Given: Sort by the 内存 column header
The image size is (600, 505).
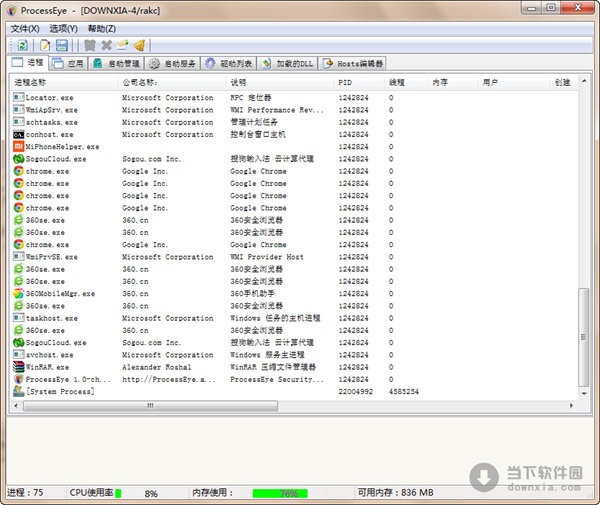Looking at the screenshot, I should (x=453, y=82).
